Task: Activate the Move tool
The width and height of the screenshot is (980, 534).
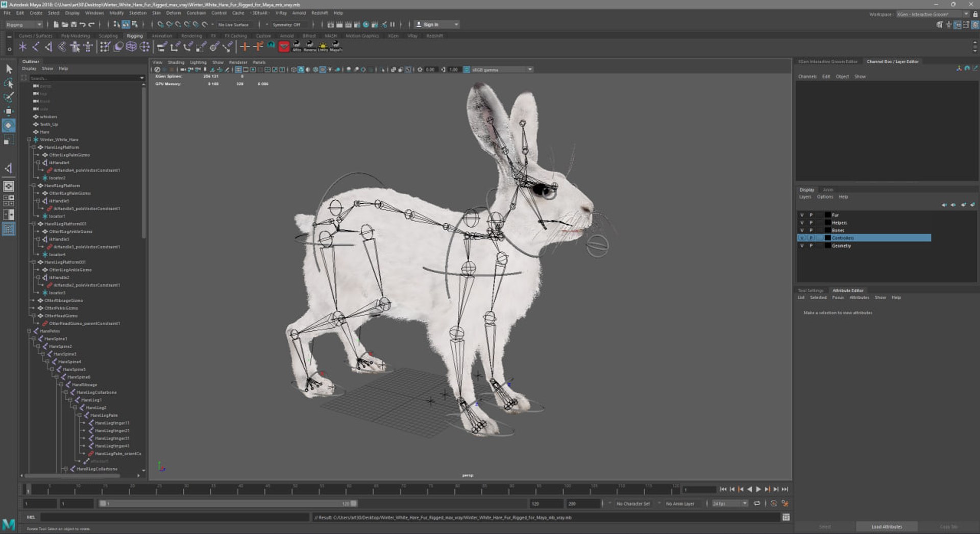Action: pyautogui.click(x=9, y=111)
